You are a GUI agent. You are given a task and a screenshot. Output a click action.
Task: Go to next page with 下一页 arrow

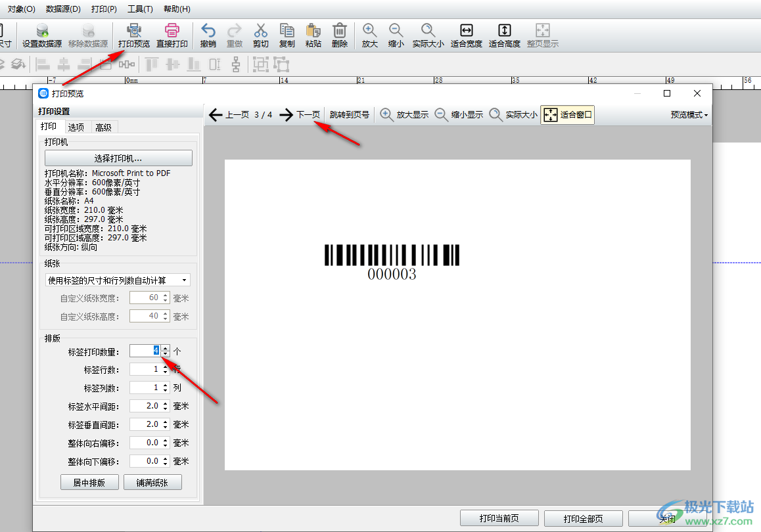(300, 115)
